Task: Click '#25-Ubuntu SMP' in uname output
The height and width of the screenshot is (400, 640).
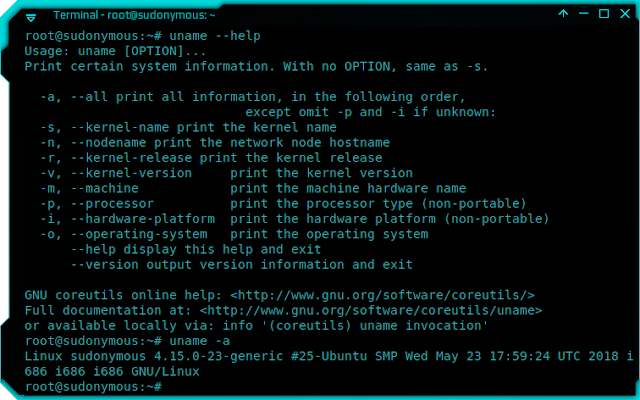Action: pyautogui.click(x=344, y=356)
